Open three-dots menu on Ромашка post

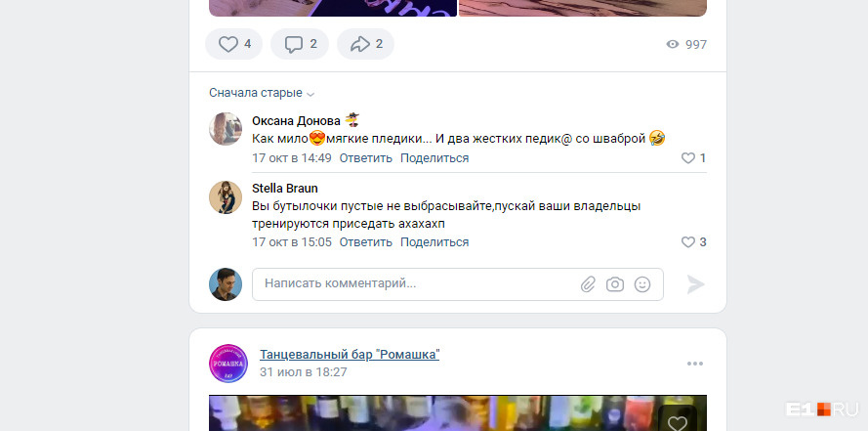695,364
